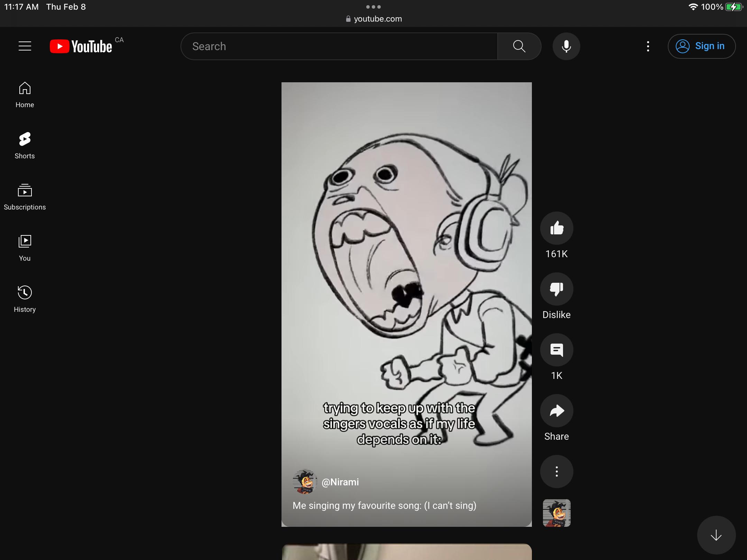Open Shorts in the sidebar
Viewport: 747px width, 560px height.
[25, 146]
